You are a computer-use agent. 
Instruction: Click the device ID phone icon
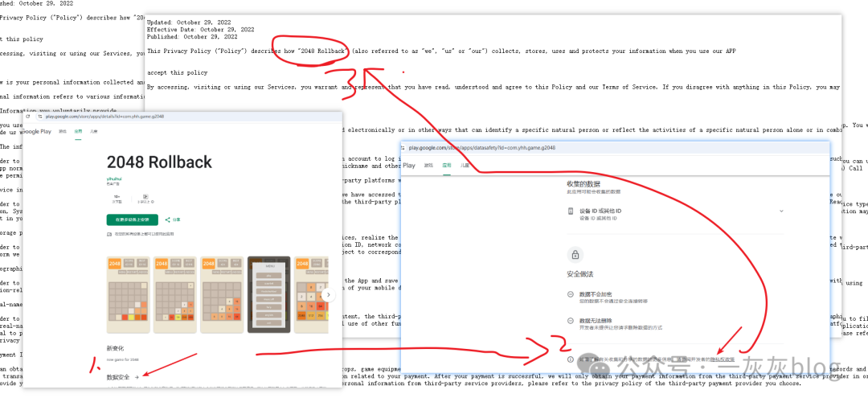(570, 211)
